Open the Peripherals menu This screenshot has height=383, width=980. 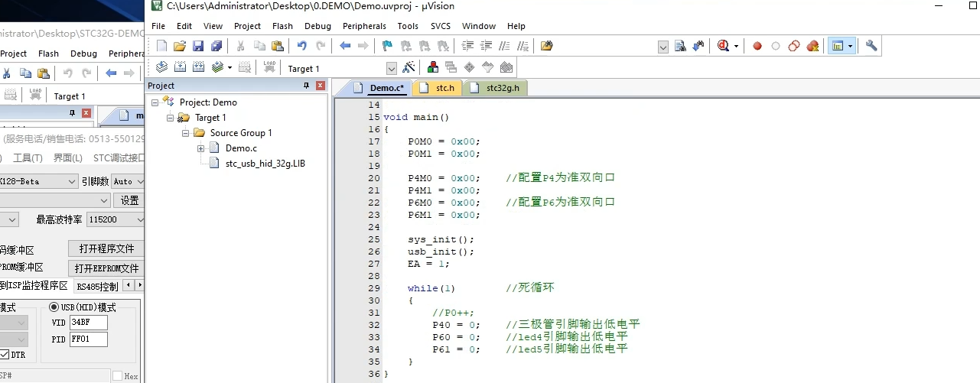[364, 26]
